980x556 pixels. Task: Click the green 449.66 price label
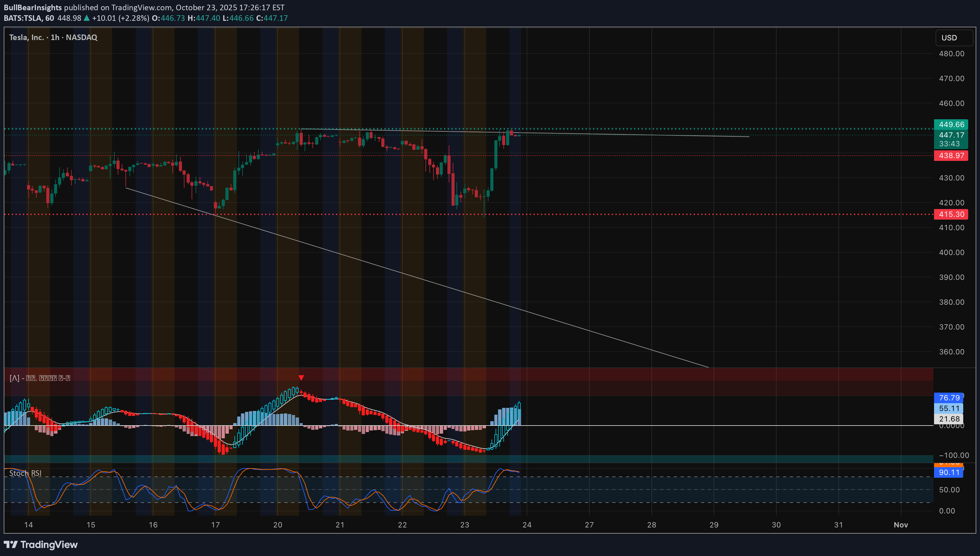pos(951,125)
